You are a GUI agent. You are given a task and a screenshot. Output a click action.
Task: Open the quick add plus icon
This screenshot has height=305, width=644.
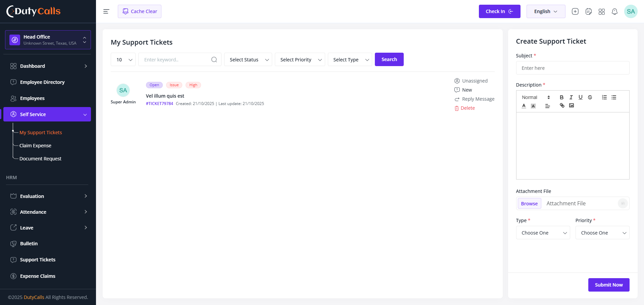point(575,11)
